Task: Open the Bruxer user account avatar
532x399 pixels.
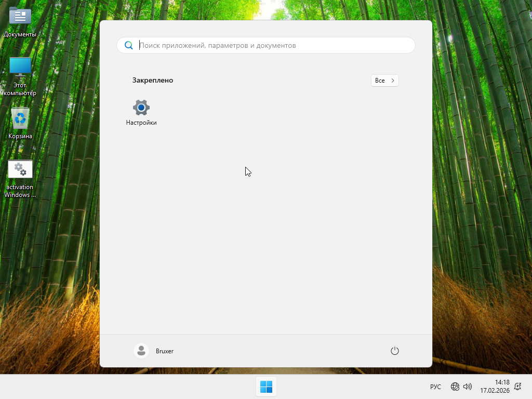Action: (141, 351)
